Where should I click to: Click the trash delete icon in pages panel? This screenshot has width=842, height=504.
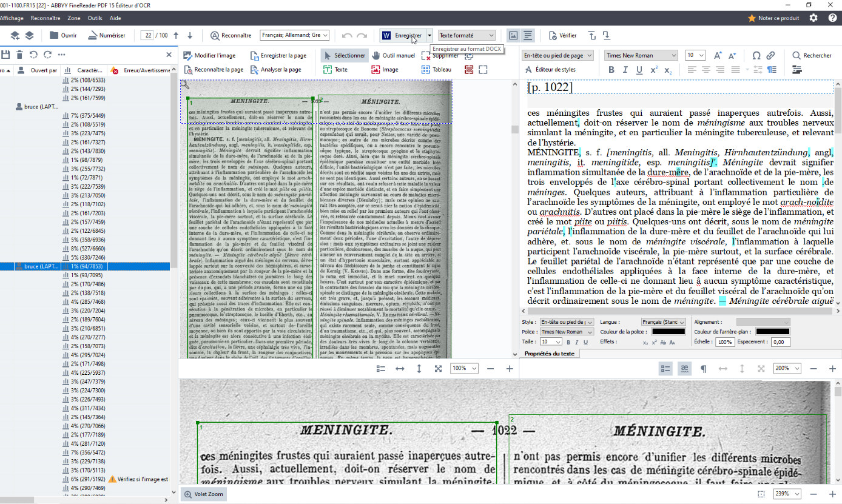point(19,55)
